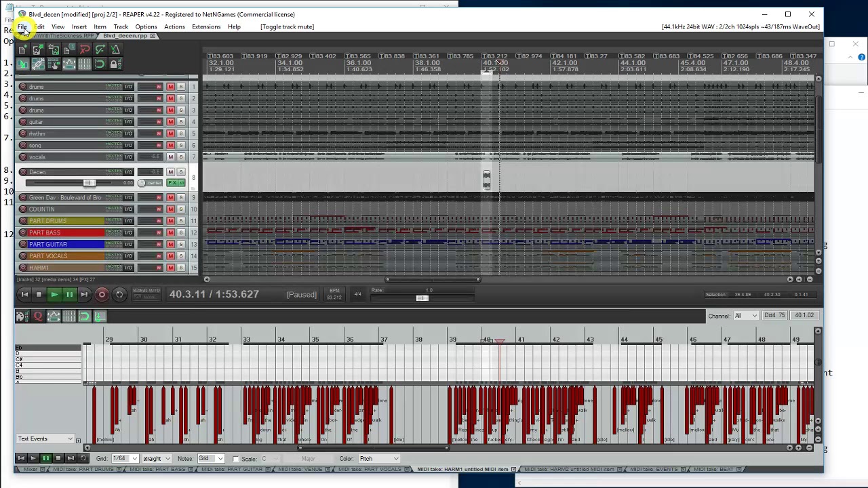The image size is (868, 488).
Task: Open the Track menu
Action: (x=121, y=26)
